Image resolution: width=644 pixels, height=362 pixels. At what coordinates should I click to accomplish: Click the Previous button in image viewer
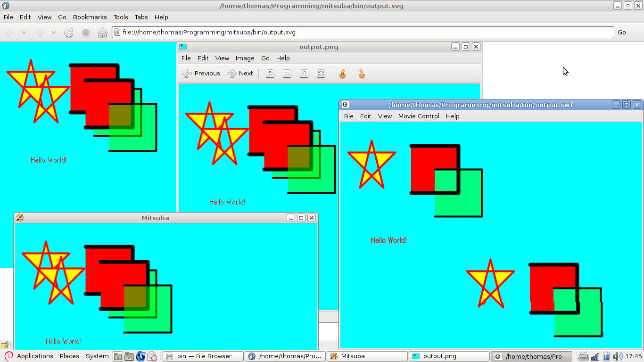coord(201,74)
